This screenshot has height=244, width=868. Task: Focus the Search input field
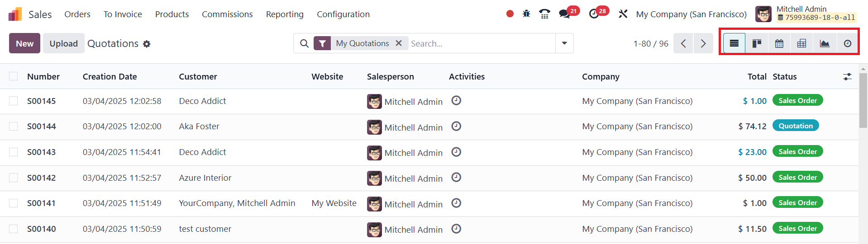(x=480, y=43)
